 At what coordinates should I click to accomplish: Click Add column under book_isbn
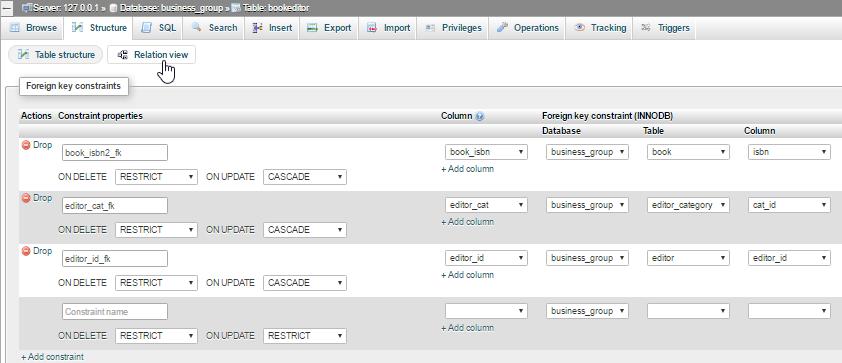[x=468, y=169]
